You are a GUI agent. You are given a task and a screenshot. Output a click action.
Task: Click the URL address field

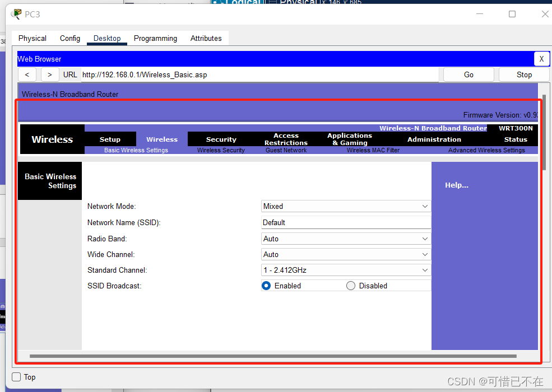click(260, 74)
